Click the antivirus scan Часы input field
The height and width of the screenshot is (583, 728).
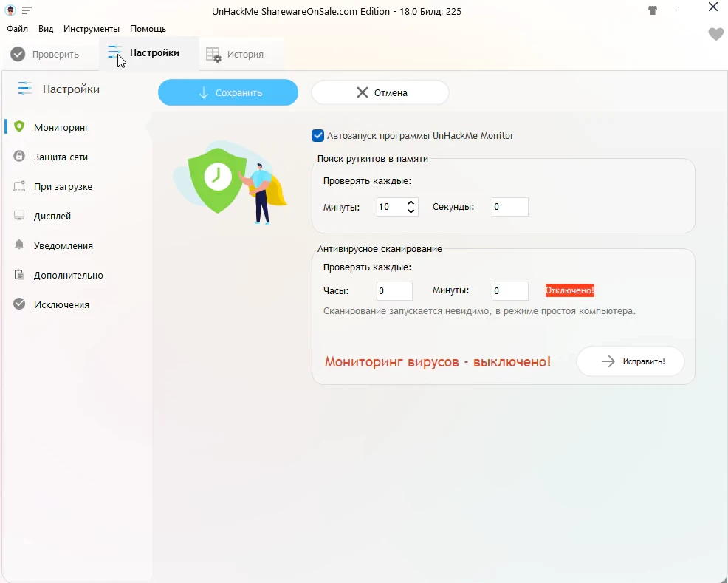point(394,291)
